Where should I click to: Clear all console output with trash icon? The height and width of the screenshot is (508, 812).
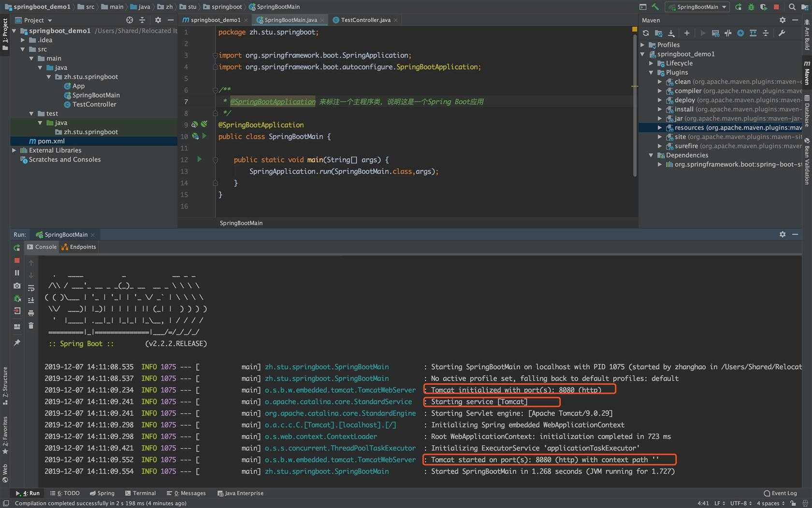(x=31, y=326)
